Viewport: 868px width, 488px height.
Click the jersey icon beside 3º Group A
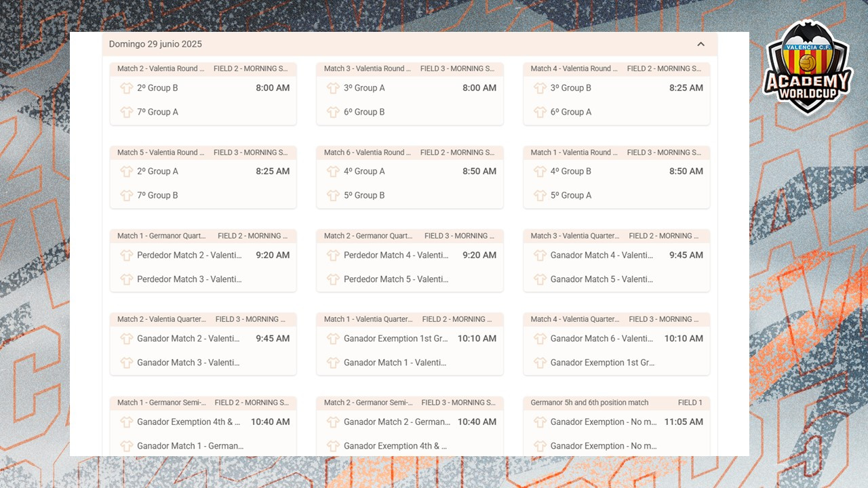click(333, 88)
